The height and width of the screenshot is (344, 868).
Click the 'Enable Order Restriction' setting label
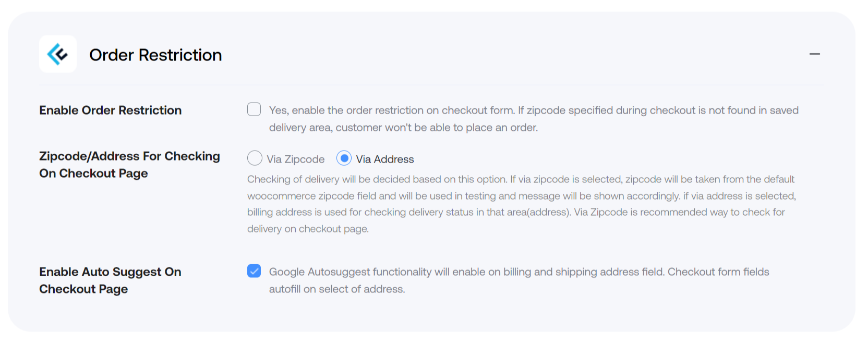pos(111,110)
